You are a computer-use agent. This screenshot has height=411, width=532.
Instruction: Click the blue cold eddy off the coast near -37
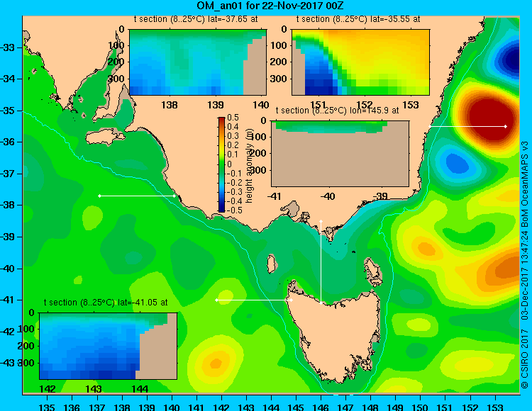(457, 163)
